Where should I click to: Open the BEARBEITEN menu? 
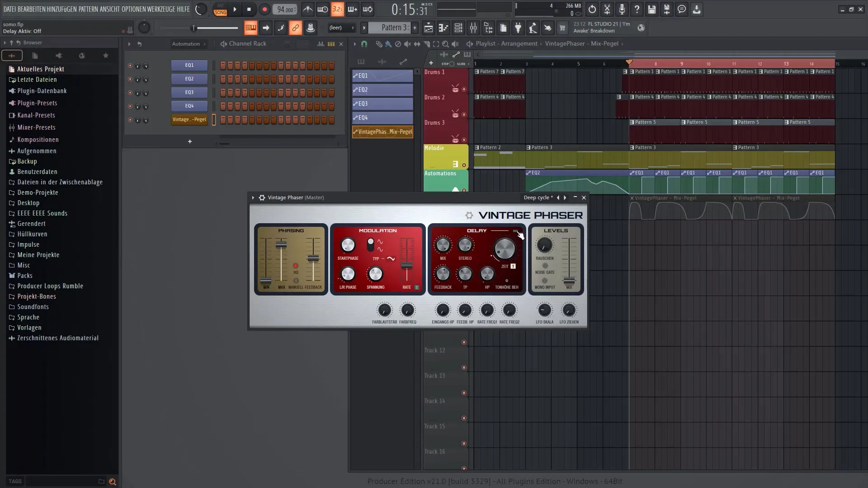coord(31,9)
